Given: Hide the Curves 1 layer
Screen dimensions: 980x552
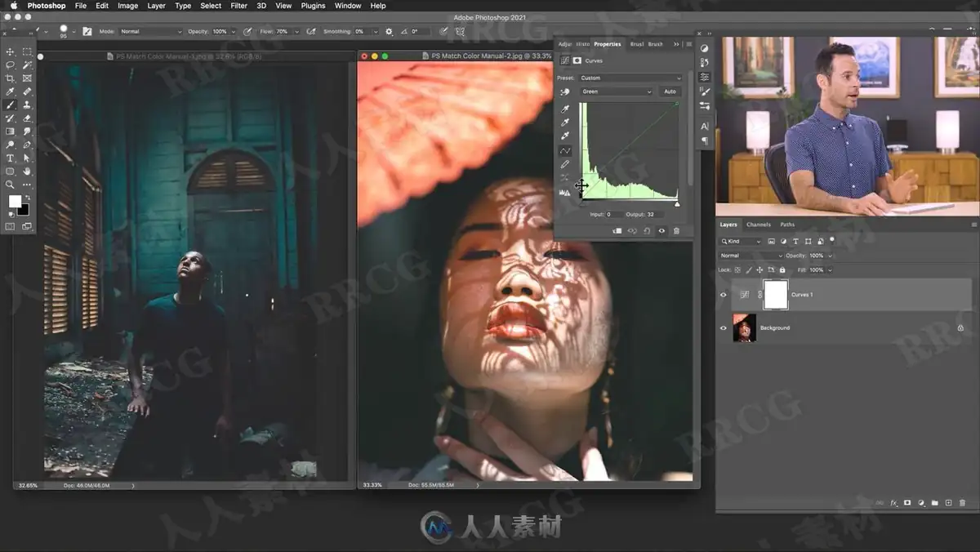Looking at the screenshot, I should [723, 295].
